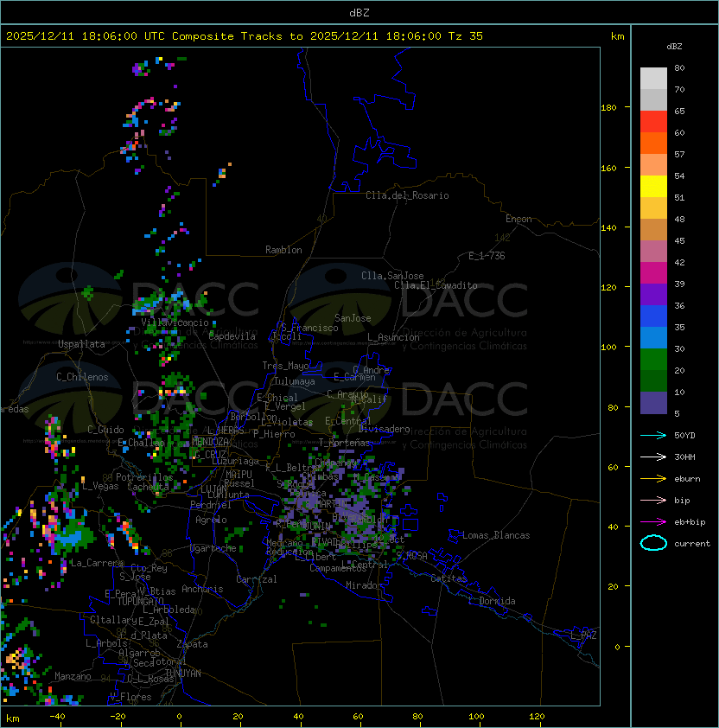This screenshot has width=719, height=728.
Task: Click the SanJose map label
Action: click(x=353, y=318)
